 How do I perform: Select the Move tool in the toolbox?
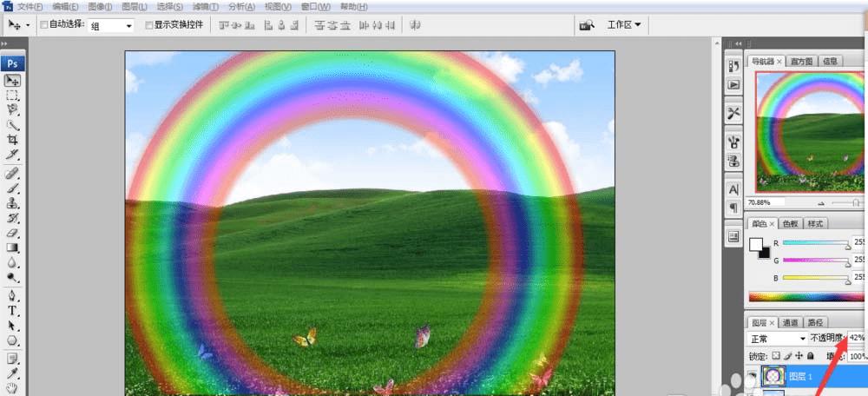[13, 81]
